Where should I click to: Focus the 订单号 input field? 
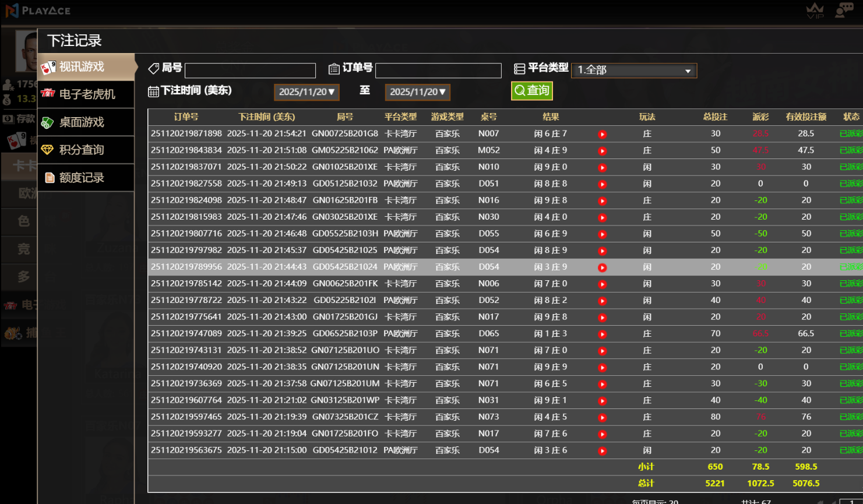[x=438, y=71]
